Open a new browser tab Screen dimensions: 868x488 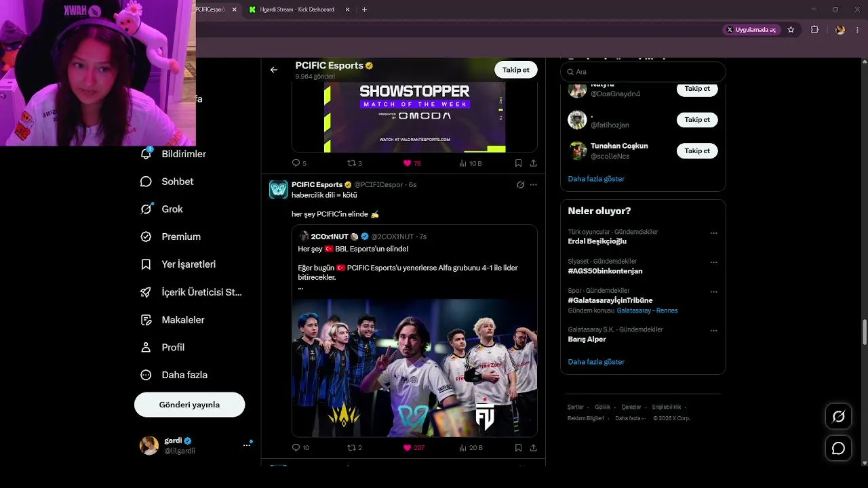[x=364, y=9]
